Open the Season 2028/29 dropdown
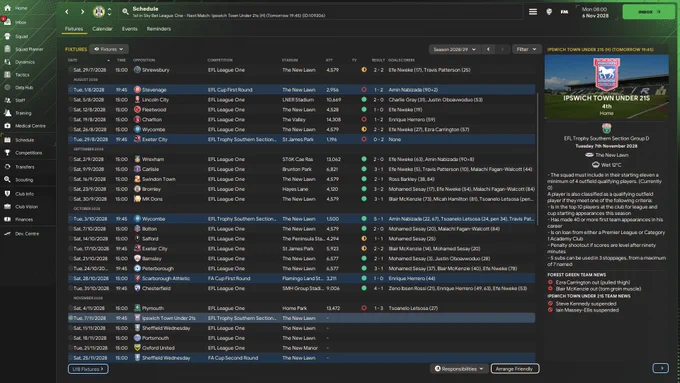The width and height of the screenshot is (680, 383). pyautogui.click(x=454, y=49)
